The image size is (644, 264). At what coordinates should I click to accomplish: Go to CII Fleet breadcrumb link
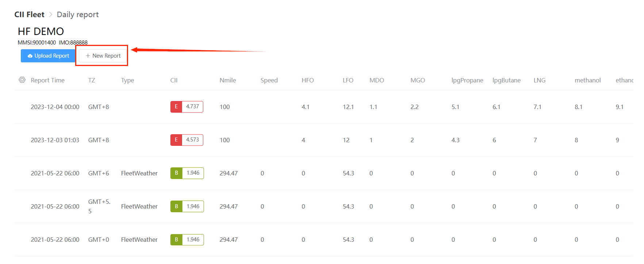click(29, 15)
